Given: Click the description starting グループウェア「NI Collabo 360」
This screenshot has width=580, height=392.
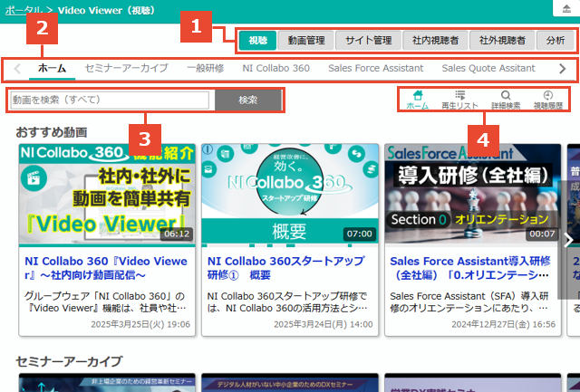Looking at the screenshot, I should coord(105,301).
